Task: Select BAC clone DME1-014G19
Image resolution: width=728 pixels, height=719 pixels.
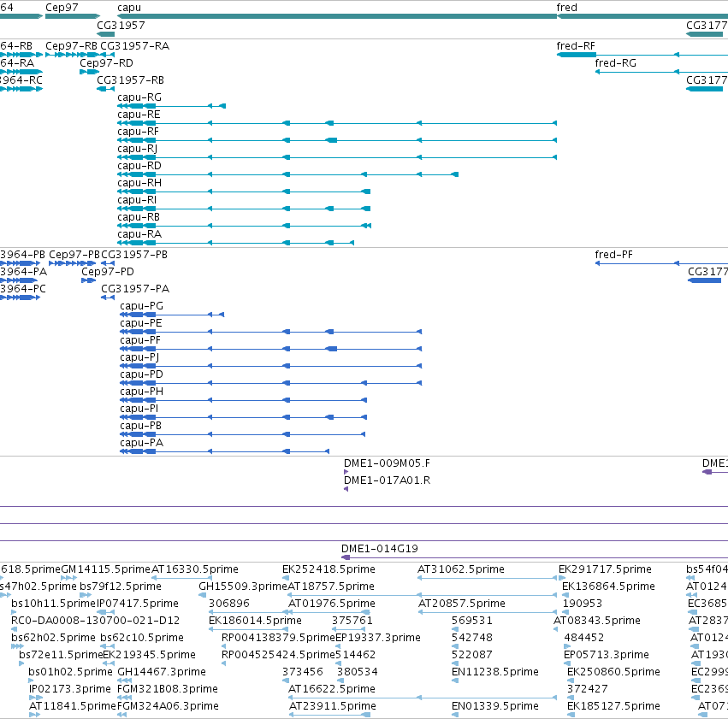Action: point(380,549)
